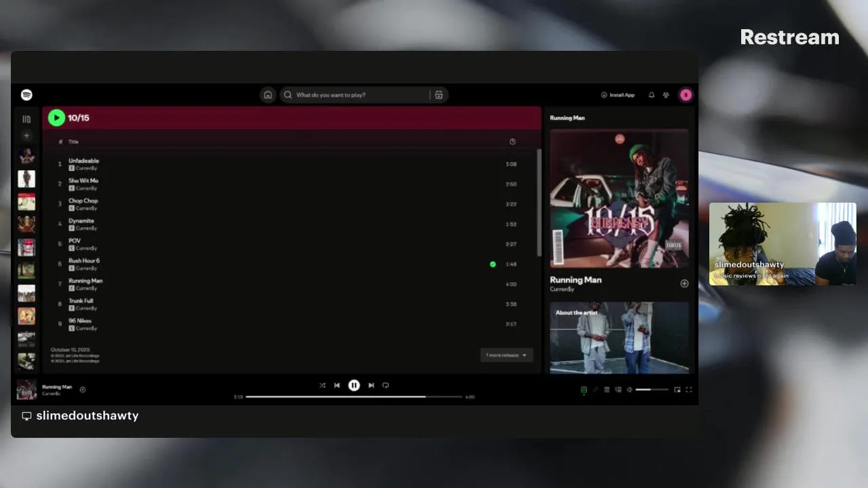The width and height of the screenshot is (868, 488).
Task: Click the slimedoutshawty webcam overlay
Action: pyautogui.click(x=783, y=244)
